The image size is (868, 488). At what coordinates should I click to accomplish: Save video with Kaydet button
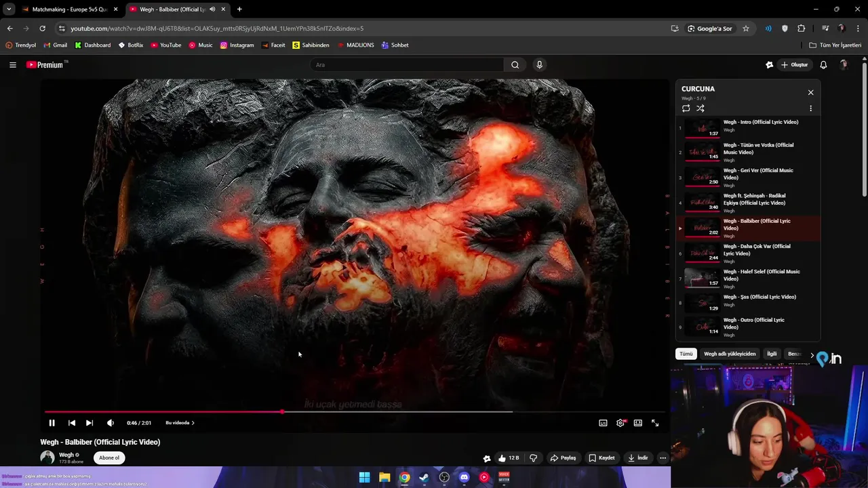601,458
